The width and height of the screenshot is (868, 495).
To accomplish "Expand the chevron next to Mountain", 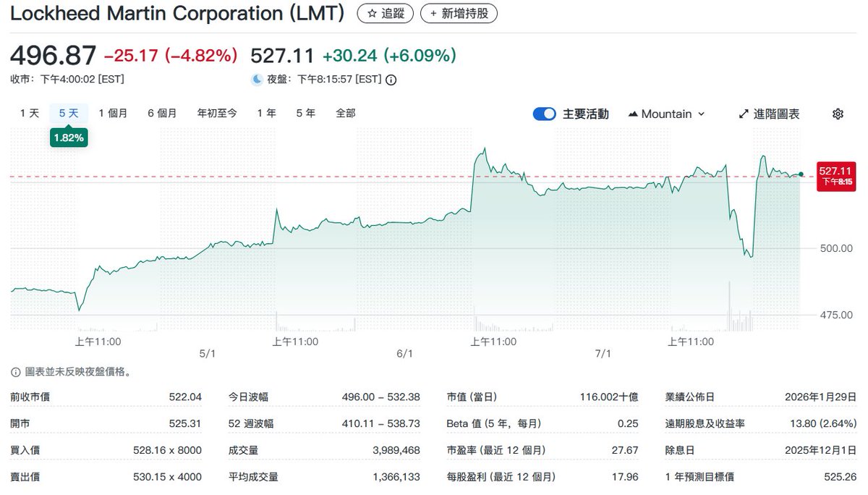I will pos(700,114).
